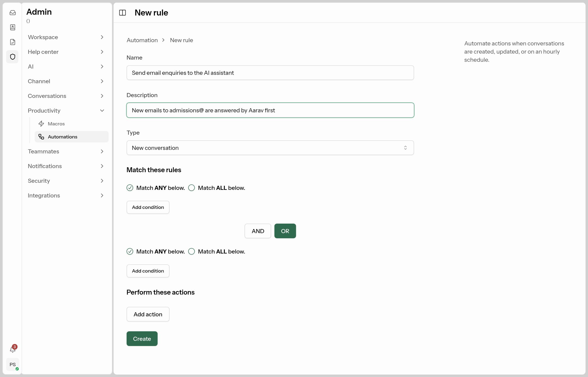Select first Match ALL below radio

click(x=192, y=188)
